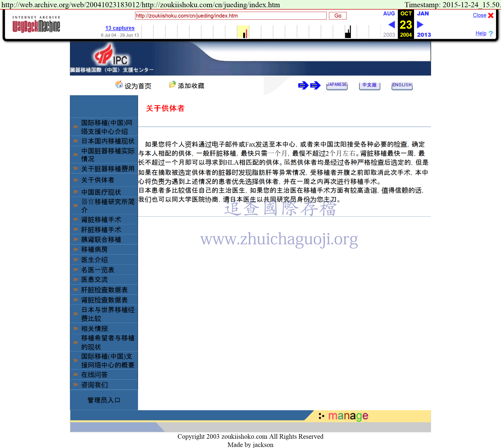The image size is (501, 448).
Task: Click the archive URL input field
Action: (230, 16)
